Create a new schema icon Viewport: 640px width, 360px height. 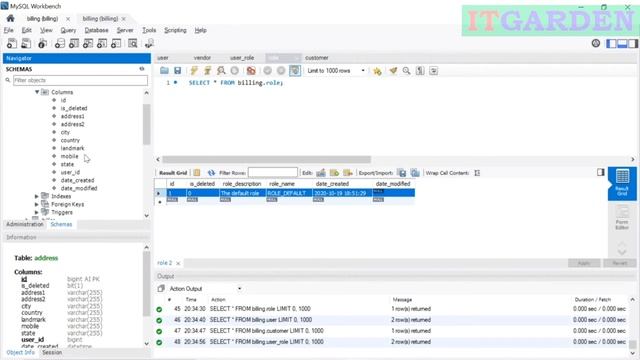tap(60, 43)
